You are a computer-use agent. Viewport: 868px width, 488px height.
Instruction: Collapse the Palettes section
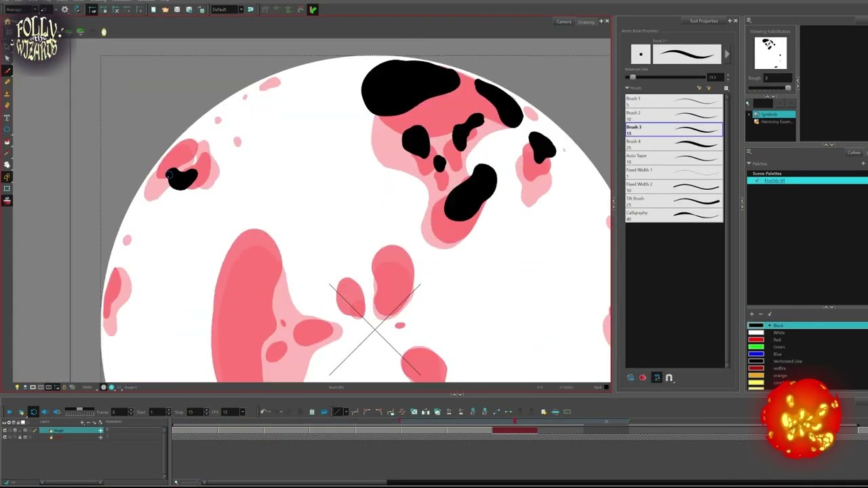pyautogui.click(x=749, y=163)
